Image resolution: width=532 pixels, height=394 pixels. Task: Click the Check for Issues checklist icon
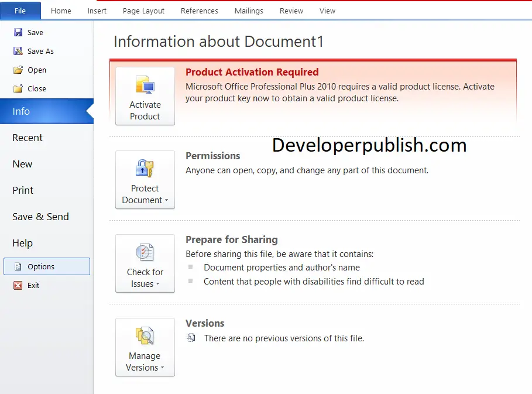[145, 252]
